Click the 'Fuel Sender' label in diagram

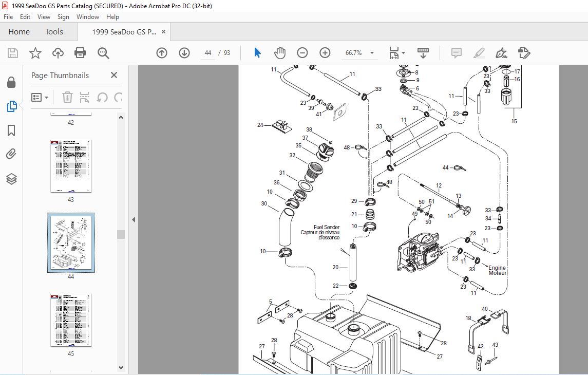click(327, 227)
